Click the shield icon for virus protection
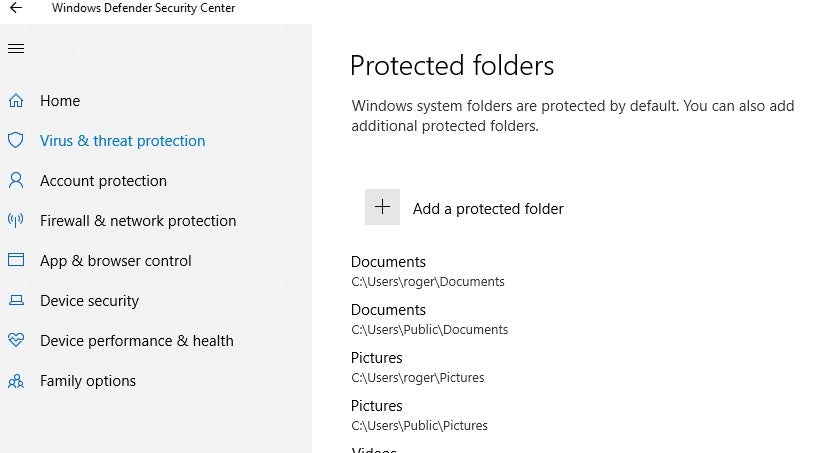The image size is (826, 453). coord(16,140)
